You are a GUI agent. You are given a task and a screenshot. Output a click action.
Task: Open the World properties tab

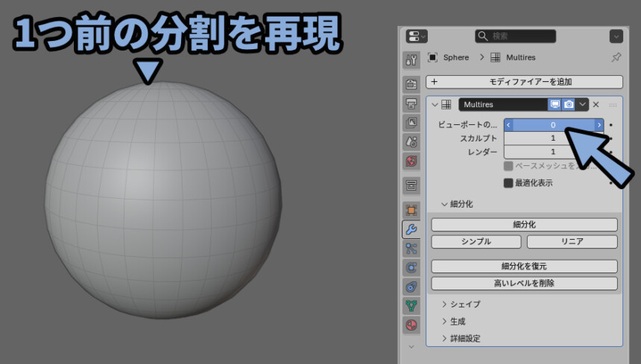[411, 161]
